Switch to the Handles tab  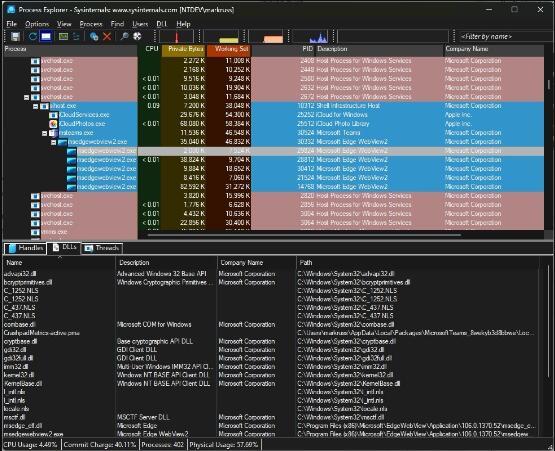pos(25,248)
